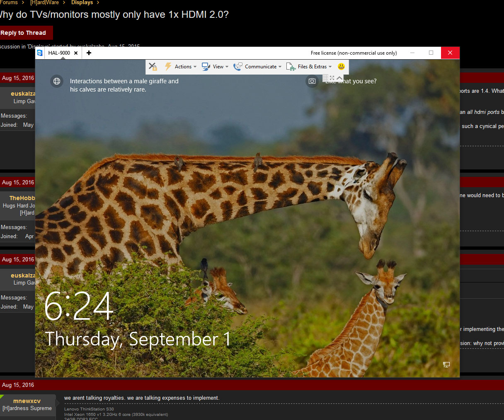
Task: Click the mnewxcv post text about royalties
Action: (x=142, y=398)
